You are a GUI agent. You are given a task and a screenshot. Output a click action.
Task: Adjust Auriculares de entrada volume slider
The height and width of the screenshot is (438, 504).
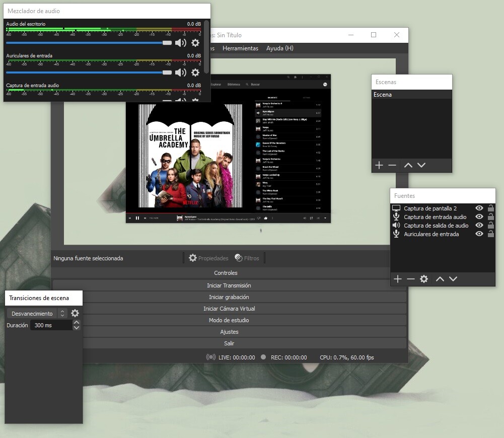(x=89, y=72)
